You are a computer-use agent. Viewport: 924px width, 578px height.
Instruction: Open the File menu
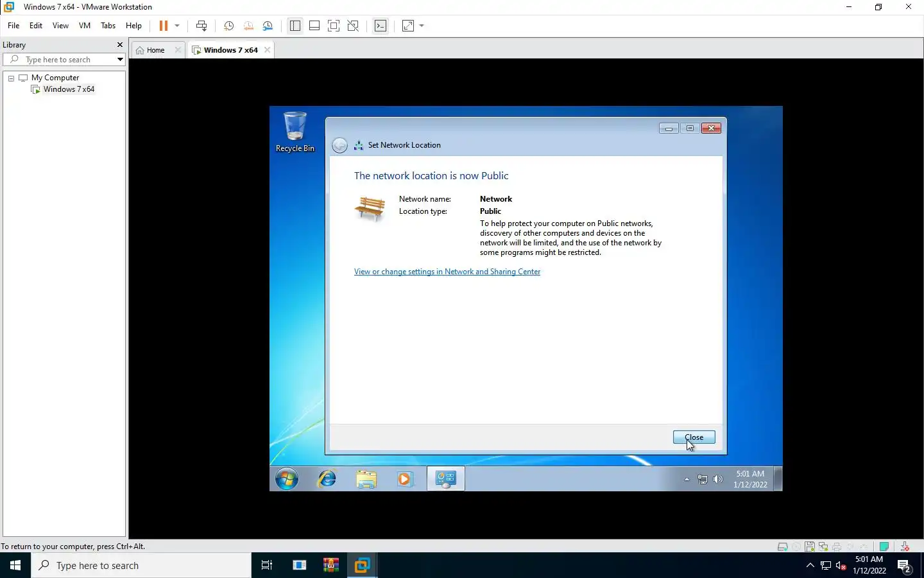(x=13, y=26)
